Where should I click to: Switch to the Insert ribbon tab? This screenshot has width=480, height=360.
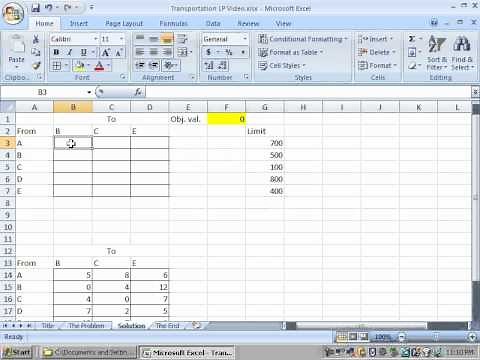click(79, 23)
